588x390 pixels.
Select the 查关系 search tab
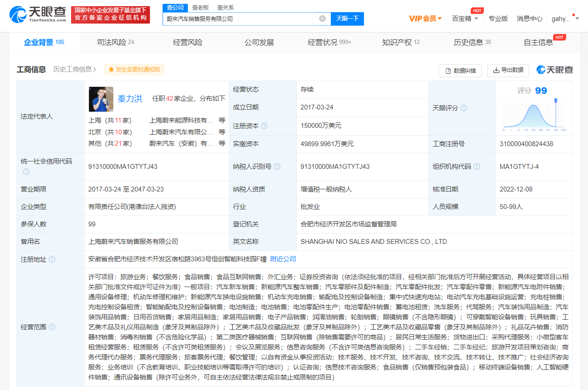[x=225, y=7]
